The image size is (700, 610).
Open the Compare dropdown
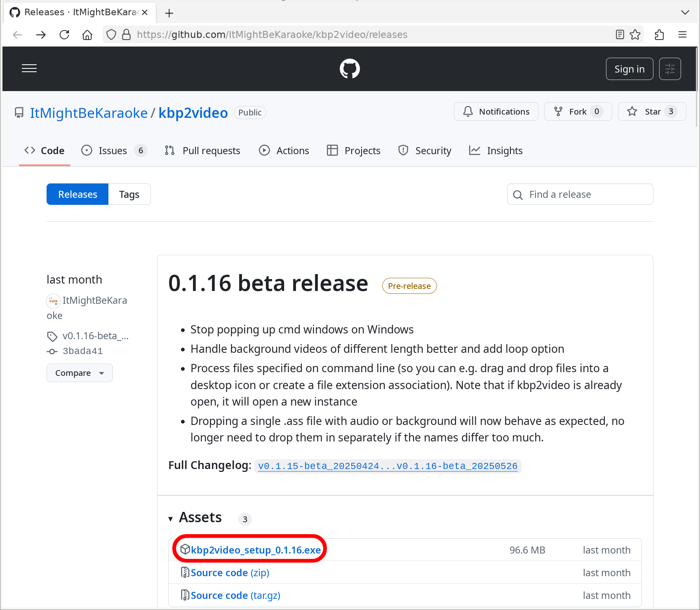click(x=80, y=373)
